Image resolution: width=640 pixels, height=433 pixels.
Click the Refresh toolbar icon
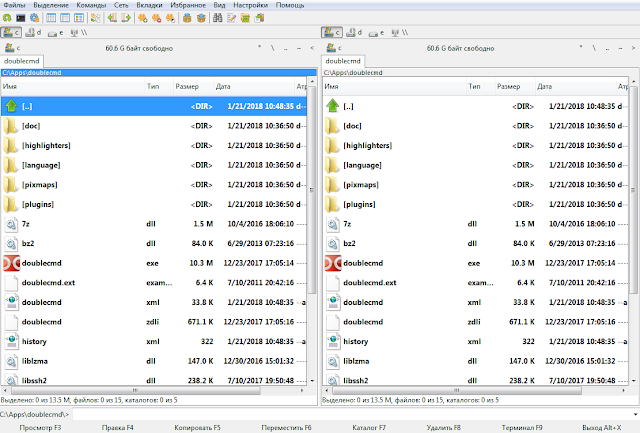pos(7,18)
